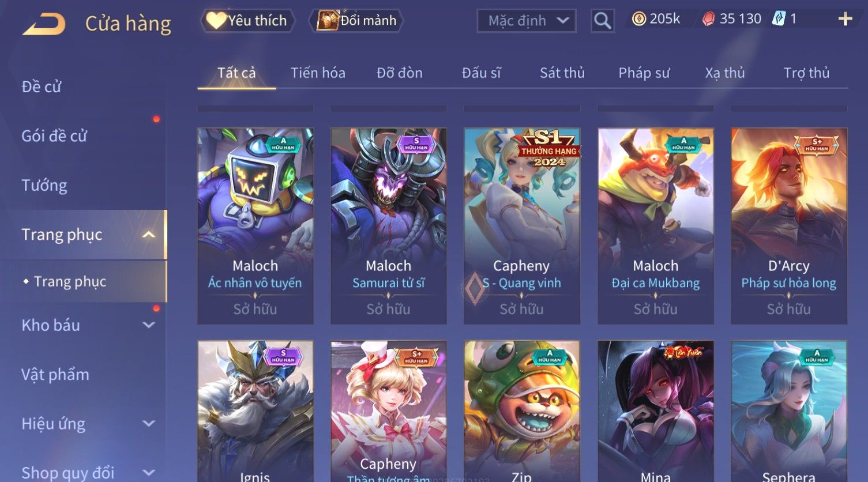Image resolution: width=868 pixels, height=482 pixels.
Task: Click the plus icon to add currency
Action: click(846, 19)
